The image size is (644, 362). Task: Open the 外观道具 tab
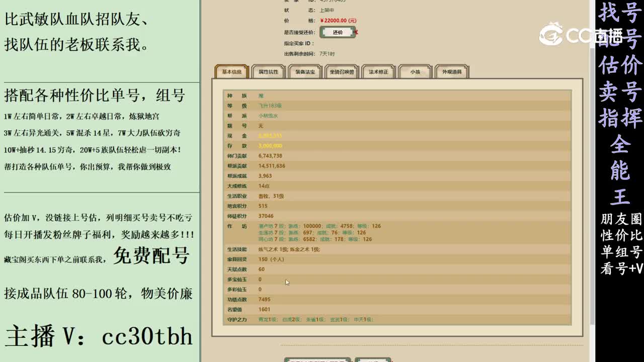tap(452, 72)
